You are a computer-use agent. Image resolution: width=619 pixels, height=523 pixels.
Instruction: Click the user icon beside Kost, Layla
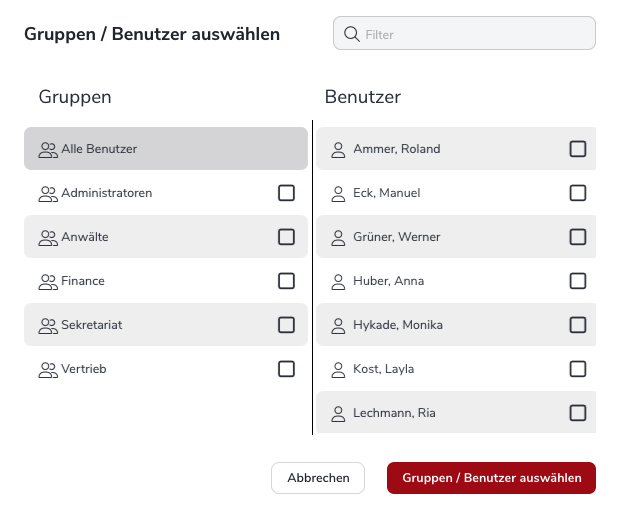[338, 370]
